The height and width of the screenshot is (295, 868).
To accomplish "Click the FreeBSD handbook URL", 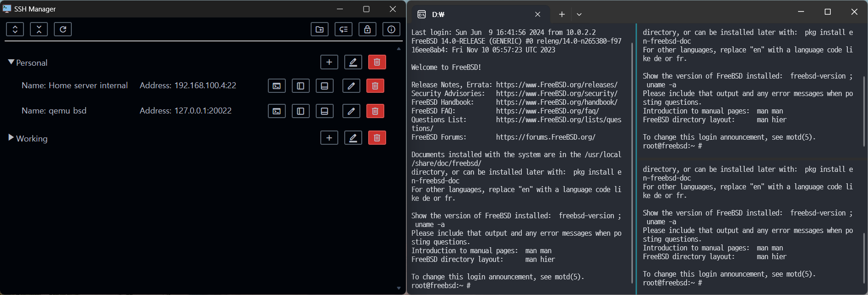I will [x=557, y=102].
